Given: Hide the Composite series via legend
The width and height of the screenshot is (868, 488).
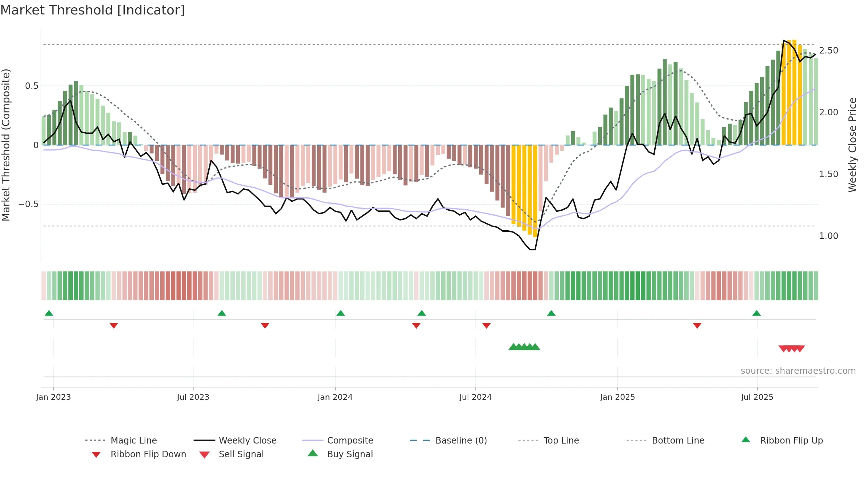Looking at the screenshot, I should coord(337,440).
